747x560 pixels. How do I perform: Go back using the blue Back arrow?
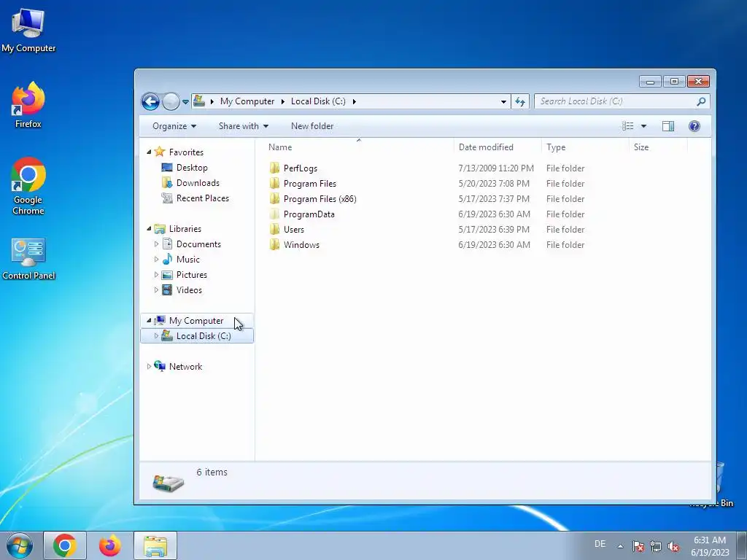click(150, 101)
